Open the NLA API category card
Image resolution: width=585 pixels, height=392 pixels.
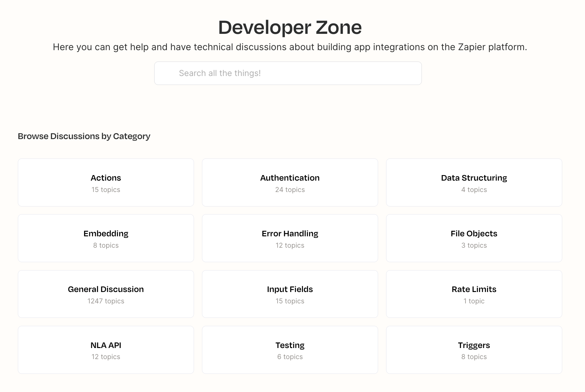click(106, 350)
